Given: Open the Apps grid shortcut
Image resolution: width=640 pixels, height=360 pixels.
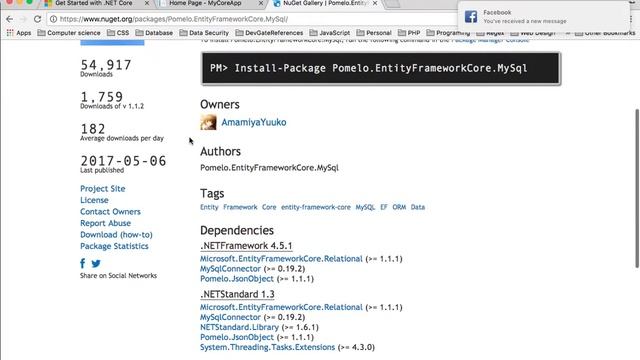Looking at the screenshot, I should click(x=19, y=33).
